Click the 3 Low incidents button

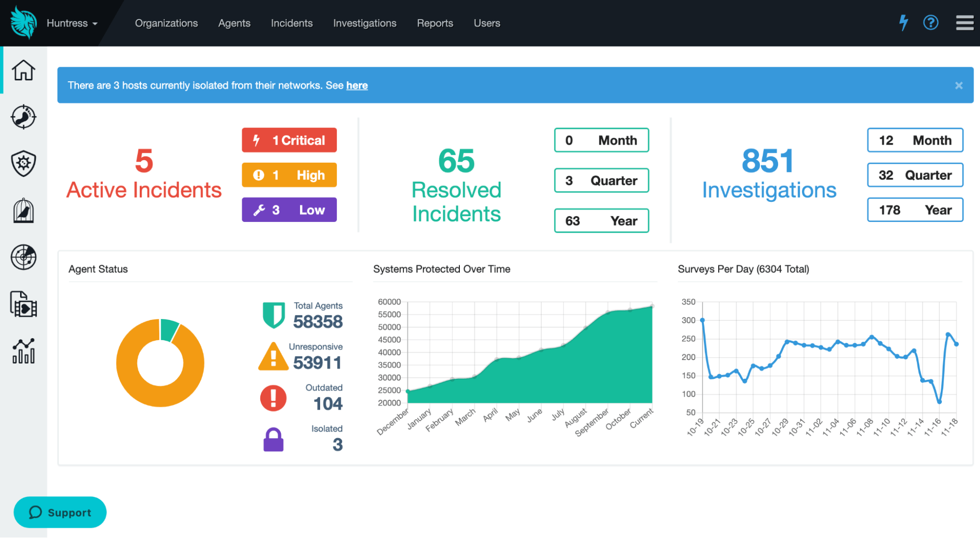289,210
